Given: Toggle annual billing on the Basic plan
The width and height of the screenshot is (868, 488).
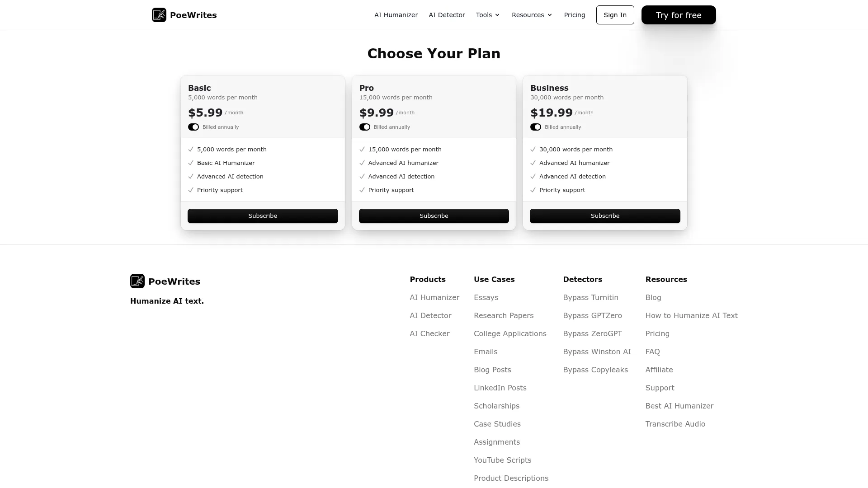Looking at the screenshot, I should [x=193, y=127].
